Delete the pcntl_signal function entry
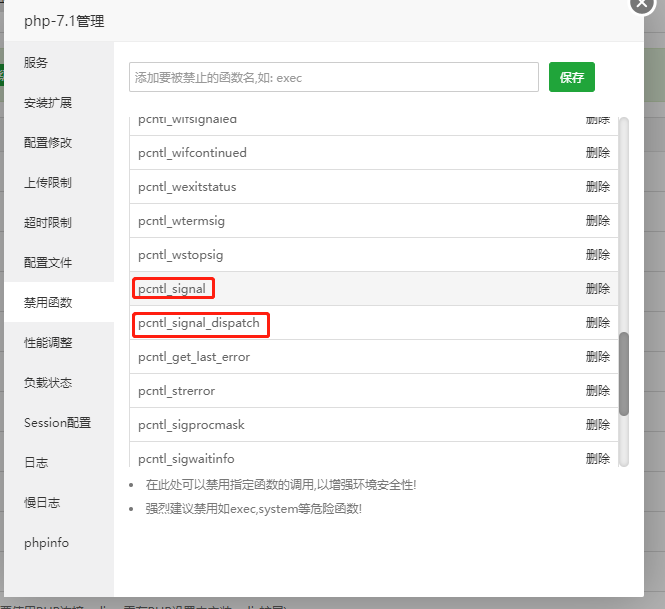 pos(597,289)
